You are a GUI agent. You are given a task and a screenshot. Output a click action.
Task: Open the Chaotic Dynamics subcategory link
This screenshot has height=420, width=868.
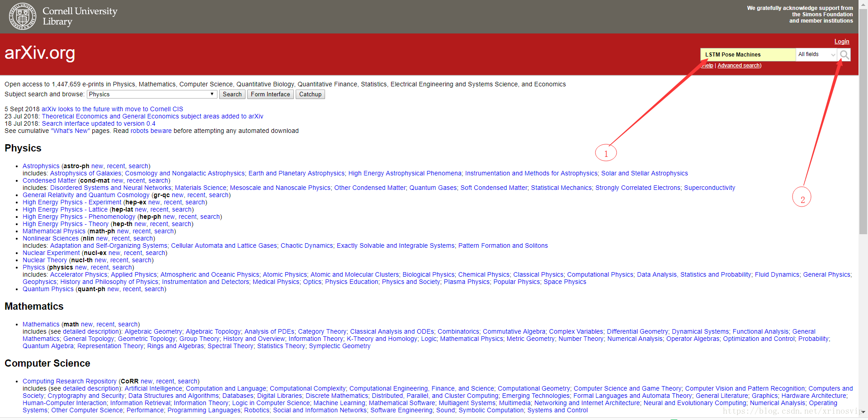tap(307, 245)
